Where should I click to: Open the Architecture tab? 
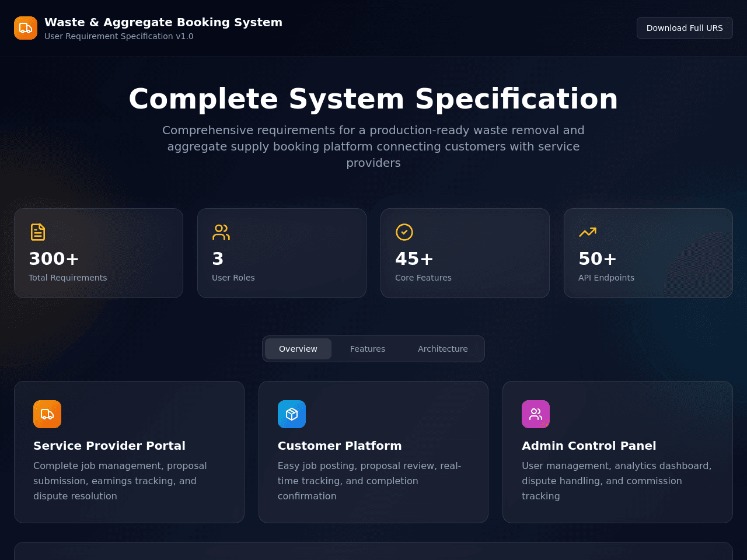pyautogui.click(x=443, y=349)
